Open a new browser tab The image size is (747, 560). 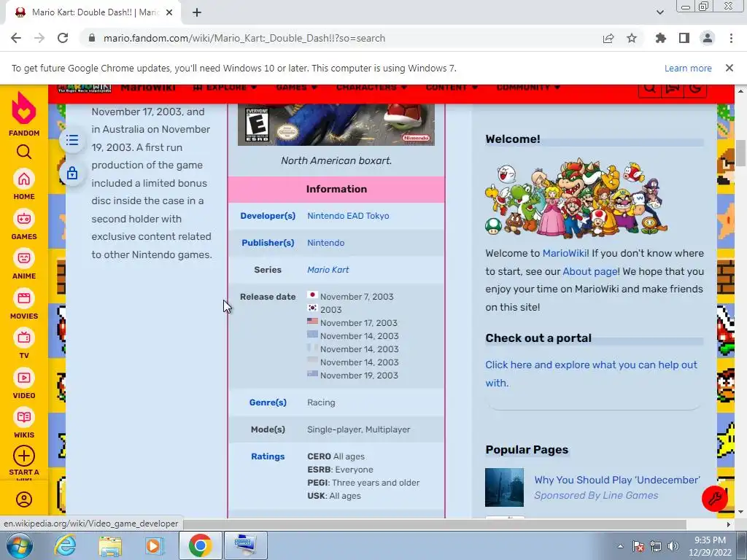[x=197, y=12]
